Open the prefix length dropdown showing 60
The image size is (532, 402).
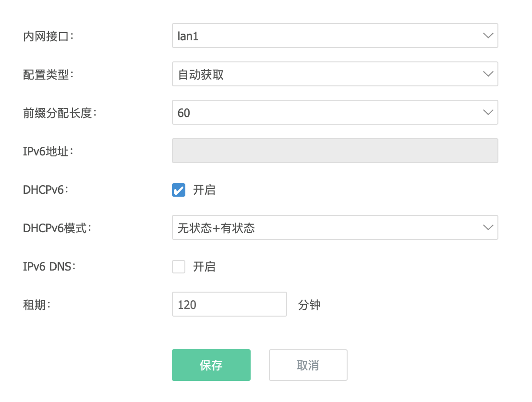(335, 112)
